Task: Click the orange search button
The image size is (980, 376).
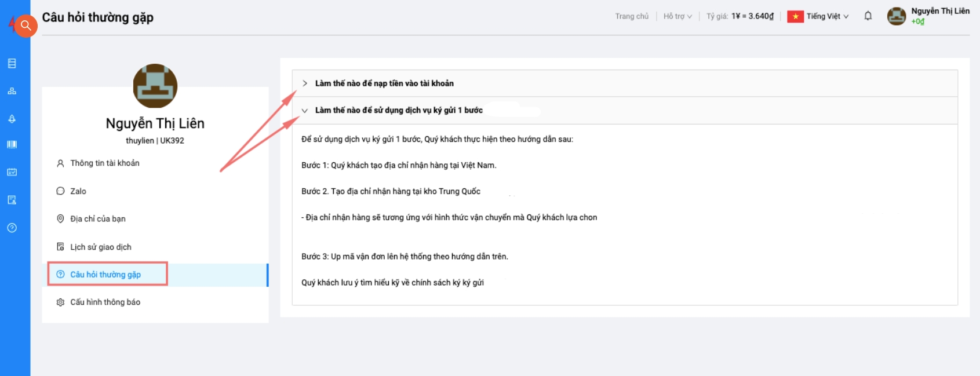Action: tap(25, 25)
